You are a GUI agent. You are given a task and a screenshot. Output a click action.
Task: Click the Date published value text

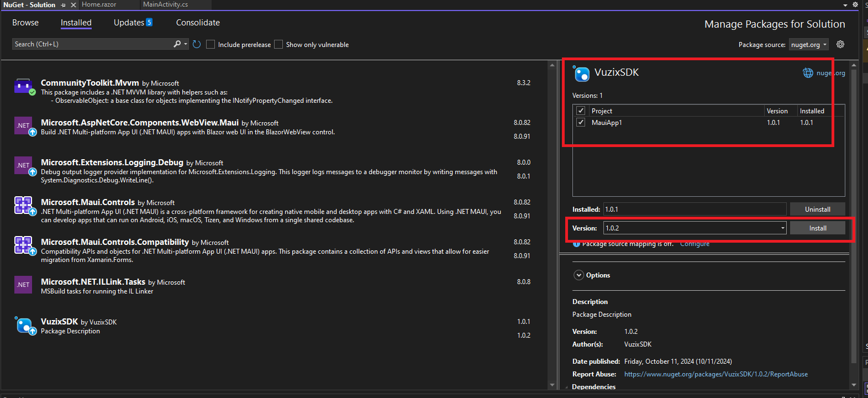[678, 362]
